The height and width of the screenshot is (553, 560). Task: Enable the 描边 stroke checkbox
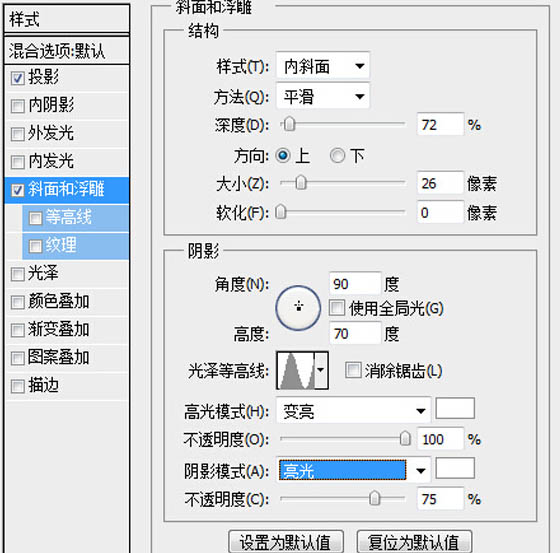click(x=17, y=386)
